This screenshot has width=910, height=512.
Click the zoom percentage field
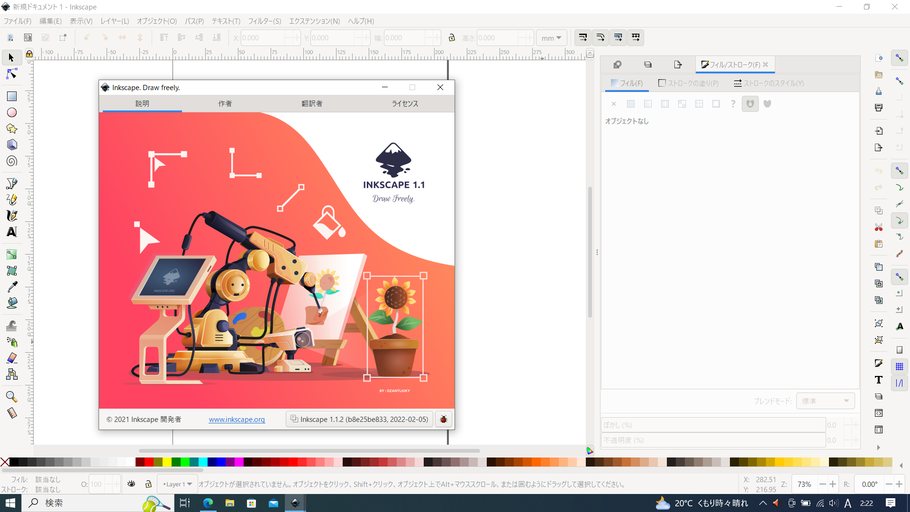point(804,484)
